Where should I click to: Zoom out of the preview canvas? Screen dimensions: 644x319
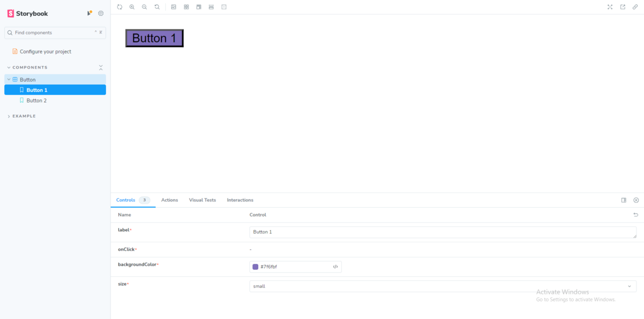click(x=145, y=7)
